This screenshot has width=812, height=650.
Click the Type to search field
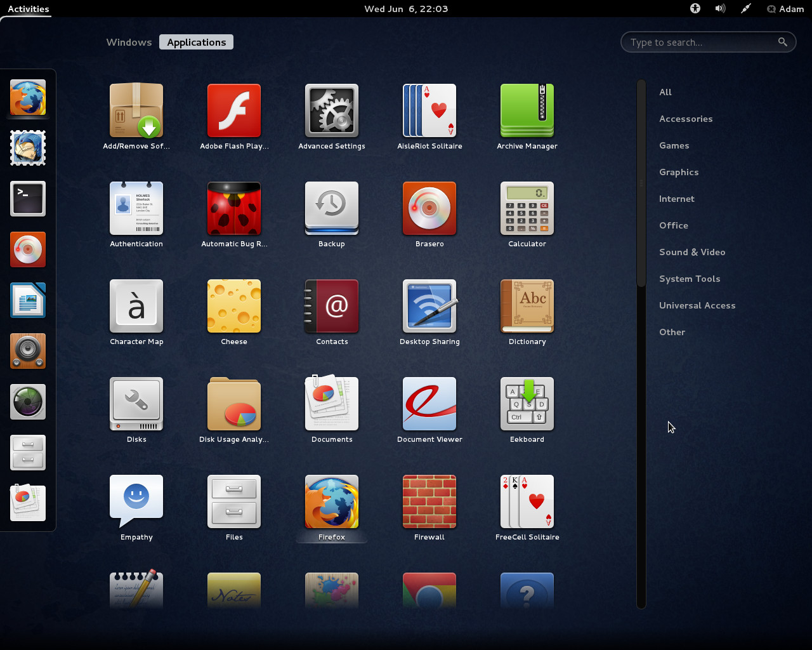tap(708, 43)
